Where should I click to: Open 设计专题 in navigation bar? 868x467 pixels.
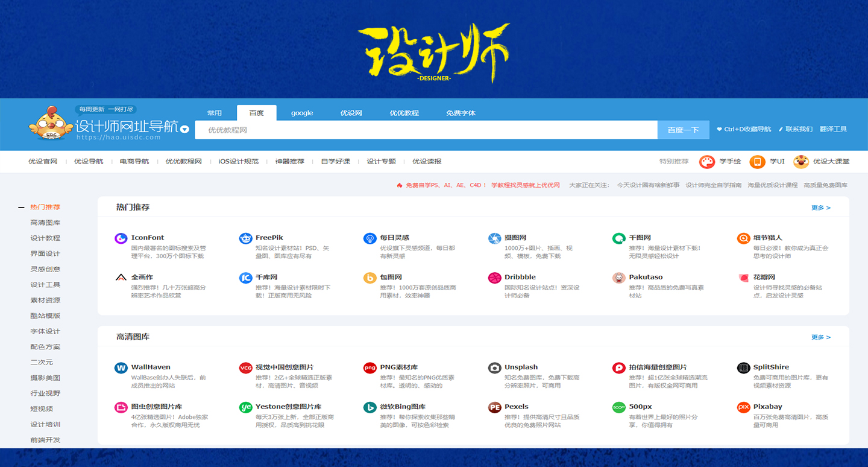pos(382,162)
